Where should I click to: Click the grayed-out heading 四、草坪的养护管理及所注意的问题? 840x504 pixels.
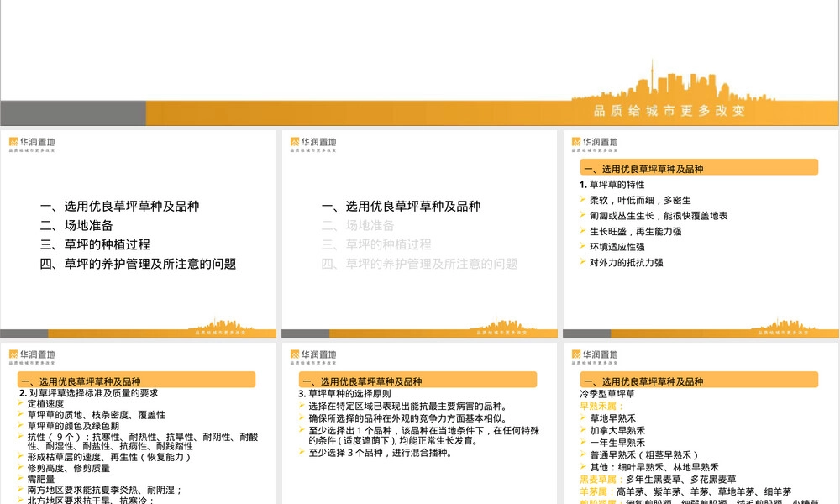419,264
